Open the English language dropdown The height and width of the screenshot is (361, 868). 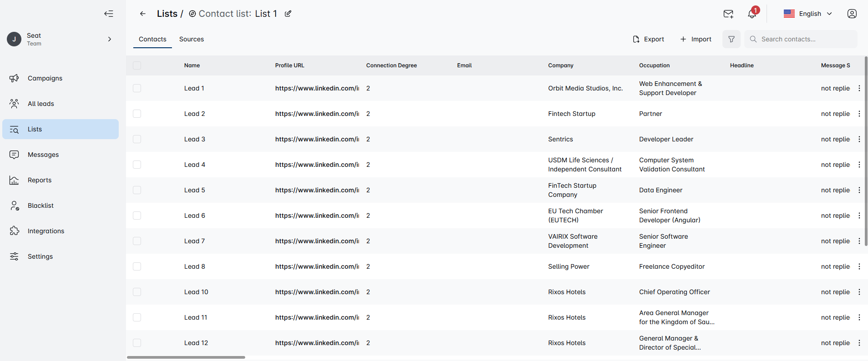[x=808, y=14]
